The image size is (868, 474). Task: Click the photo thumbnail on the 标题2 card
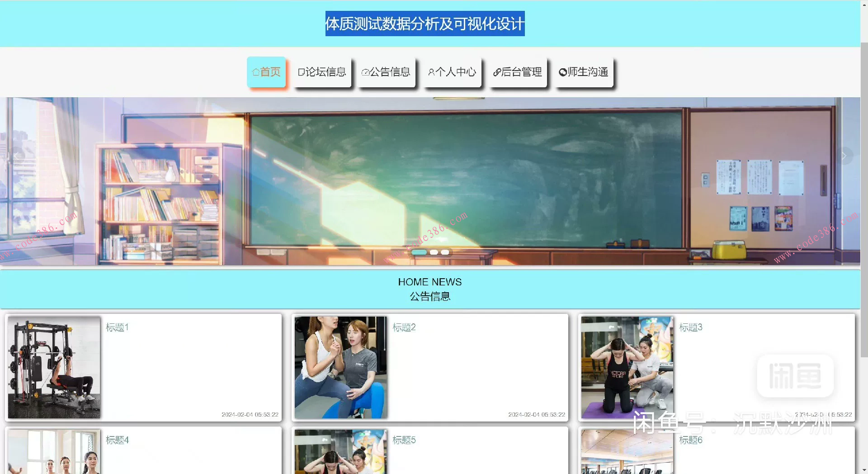(x=340, y=367)
